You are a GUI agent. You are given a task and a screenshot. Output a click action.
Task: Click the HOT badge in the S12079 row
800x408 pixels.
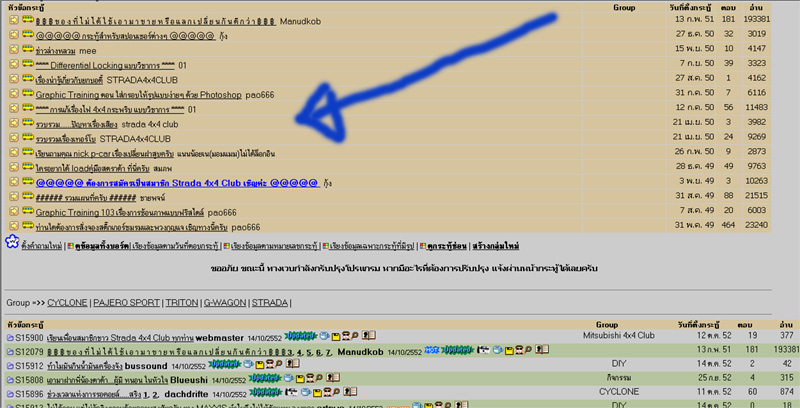[432, 350]
